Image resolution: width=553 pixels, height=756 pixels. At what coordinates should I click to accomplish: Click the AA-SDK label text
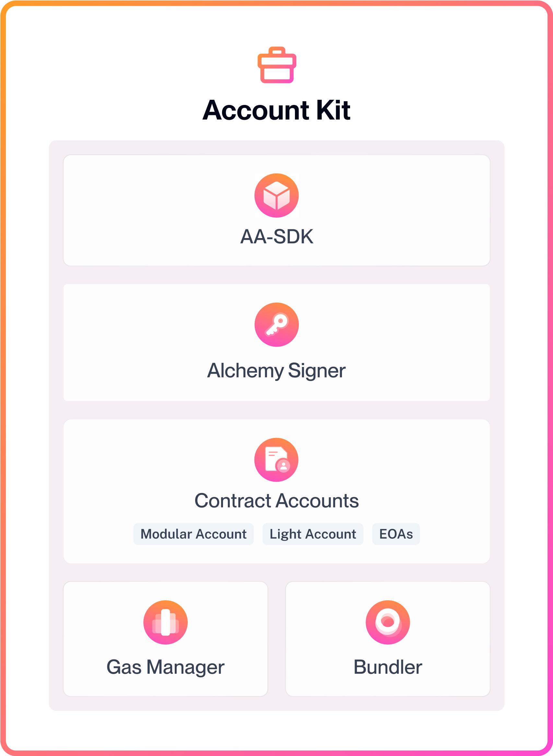pyautogui.click(x=276, y=237)
